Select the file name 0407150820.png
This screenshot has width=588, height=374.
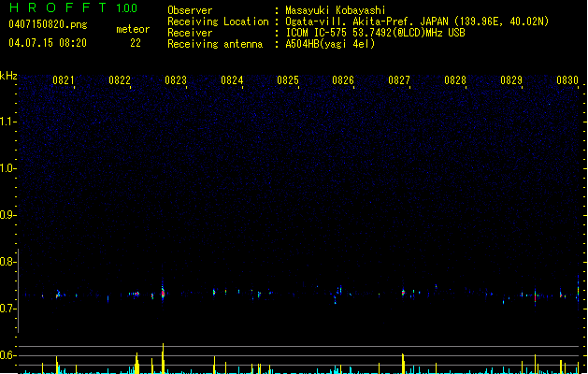(x=48, y=25)
